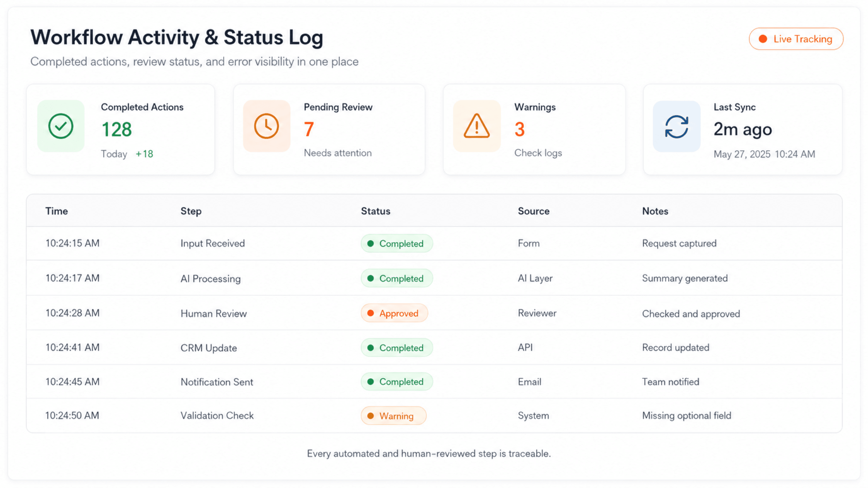Click the Completed badge for AI Processing
The image size is (868, 488).
[x=397, y=278]
